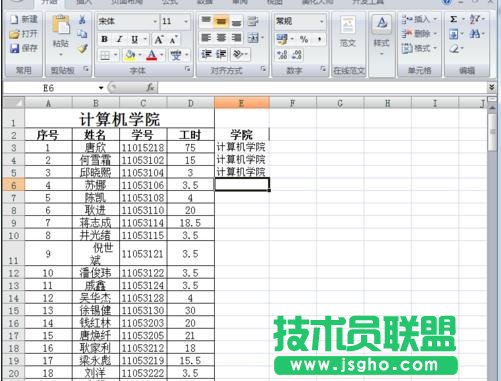This screenshot has height=381, width=501.
Task: Open the font size dropdown showing 11
Action: click(x=186, y=22)
